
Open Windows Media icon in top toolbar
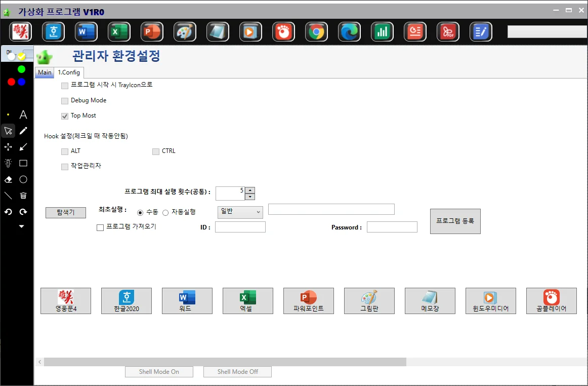point(250,31)
